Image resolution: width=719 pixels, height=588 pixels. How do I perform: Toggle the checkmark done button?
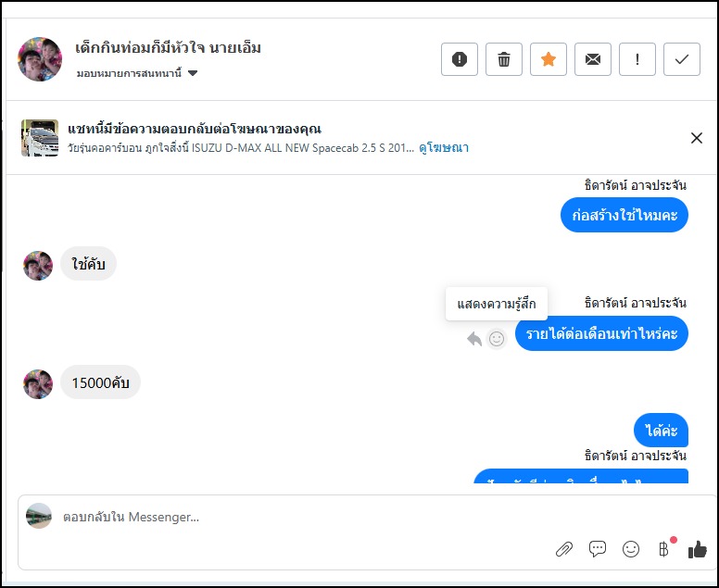(682, 59)
